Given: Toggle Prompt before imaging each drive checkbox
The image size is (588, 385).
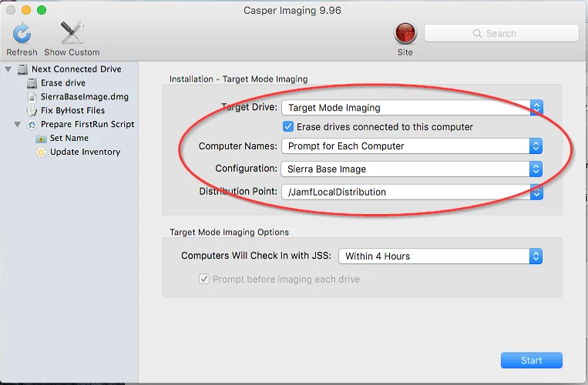Looking at the screenshot, I should pyautogui.click(x=204, y=279).
